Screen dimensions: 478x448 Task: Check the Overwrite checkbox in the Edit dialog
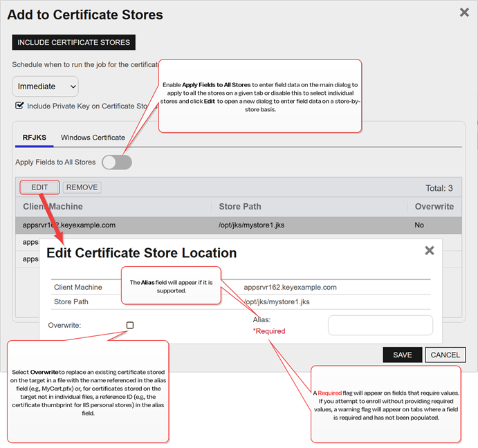coord(130,325)
